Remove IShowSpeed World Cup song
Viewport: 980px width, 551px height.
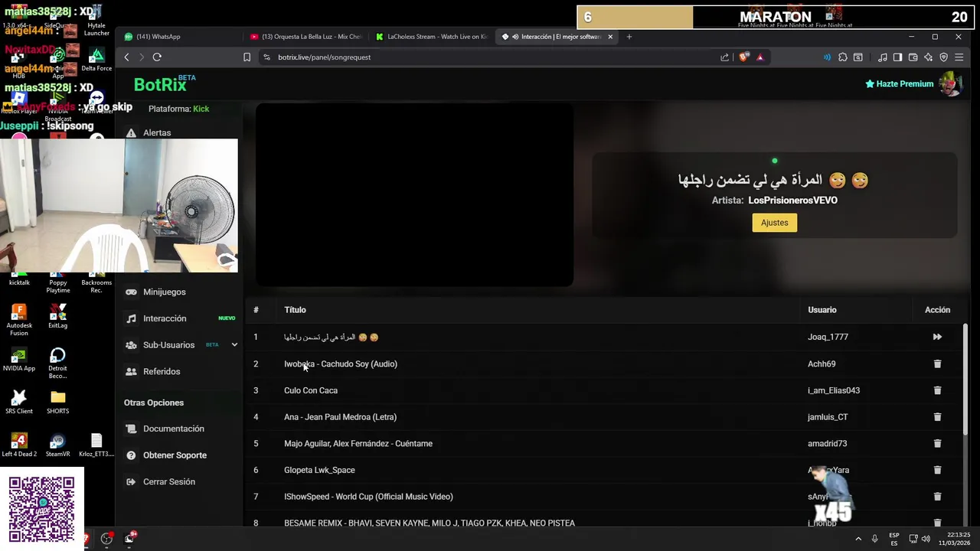[x=937, y=497]
